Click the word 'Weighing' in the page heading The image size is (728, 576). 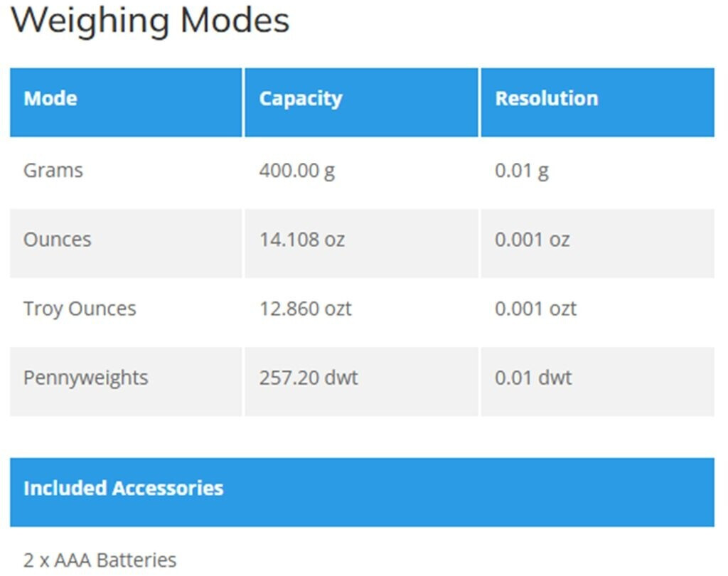pos(90,21)
